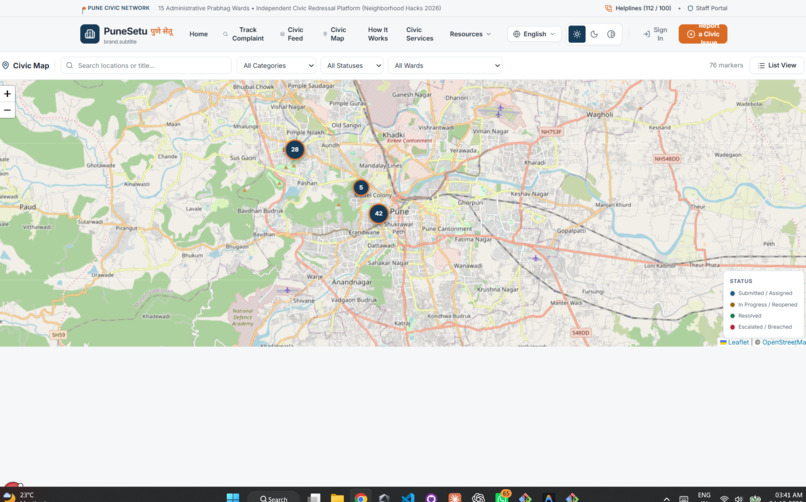Focus the search locations or title field

[146, 65]
